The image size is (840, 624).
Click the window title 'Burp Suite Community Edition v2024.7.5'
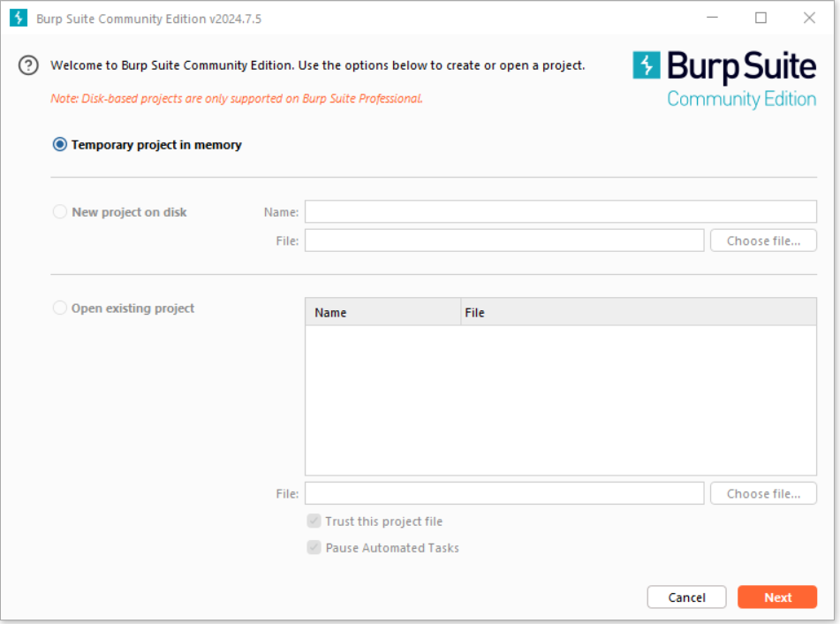click(x=149, y=19)
